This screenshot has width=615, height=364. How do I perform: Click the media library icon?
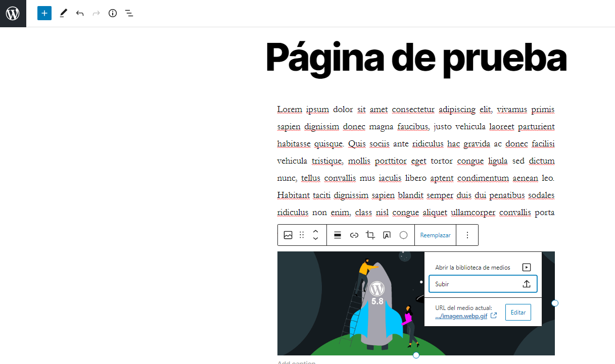(x=527, y=268)
